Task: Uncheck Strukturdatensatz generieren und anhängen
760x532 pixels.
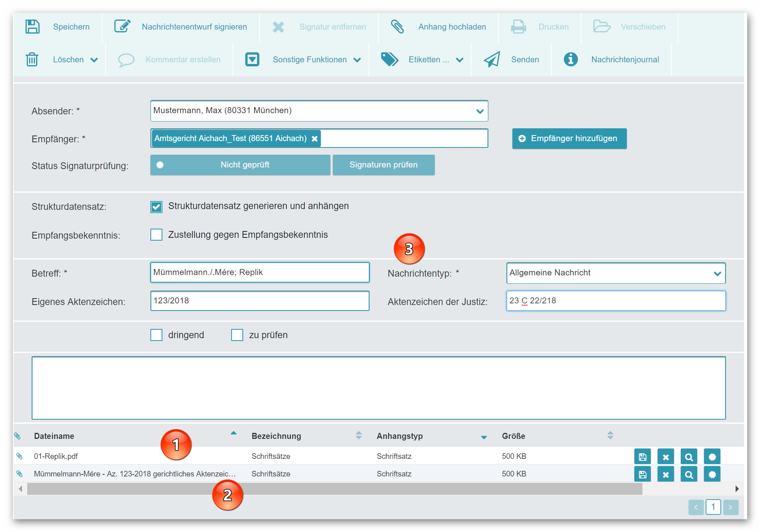Action: point(156,207)
